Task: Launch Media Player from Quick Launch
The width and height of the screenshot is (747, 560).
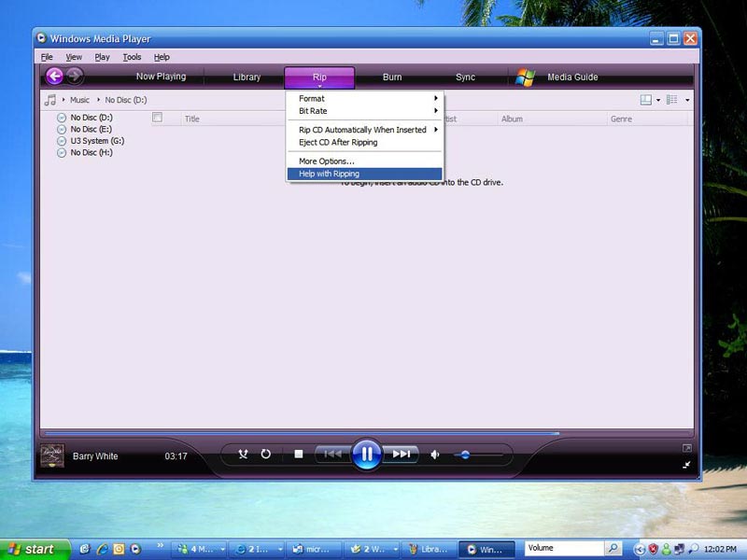Action: coord(135,549)
